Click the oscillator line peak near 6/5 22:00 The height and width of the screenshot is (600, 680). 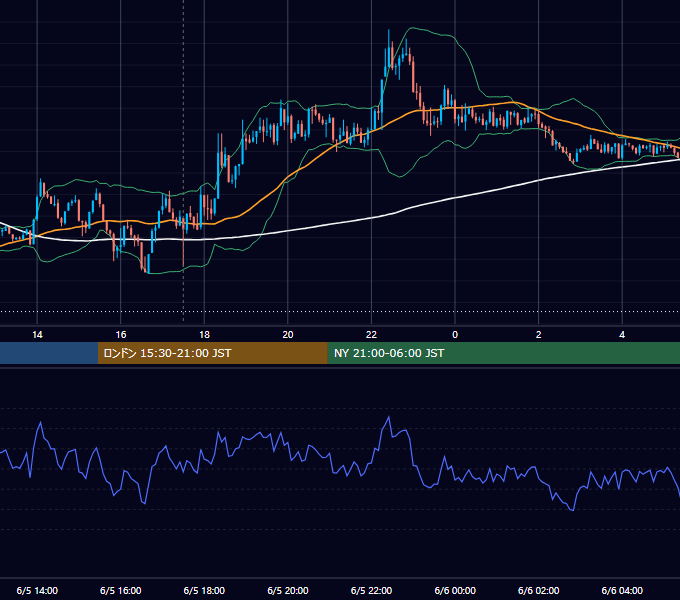[389, 417]
